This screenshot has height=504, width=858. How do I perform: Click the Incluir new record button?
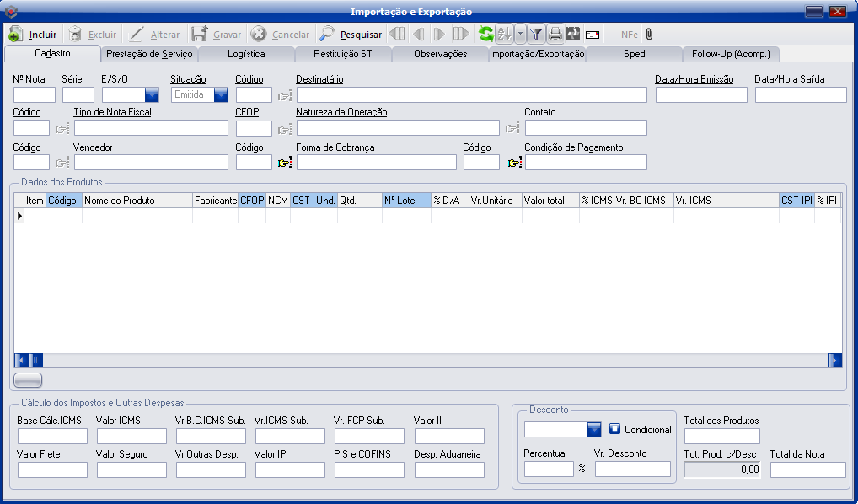pyautogui.click(x=34, y=35)
